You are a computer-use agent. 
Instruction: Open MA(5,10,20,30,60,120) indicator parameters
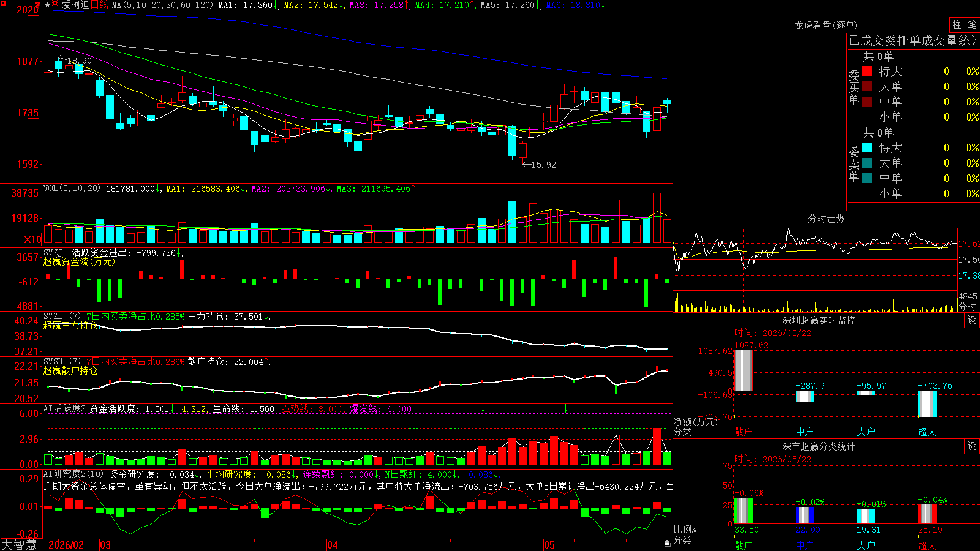click(x=162, y=5)
